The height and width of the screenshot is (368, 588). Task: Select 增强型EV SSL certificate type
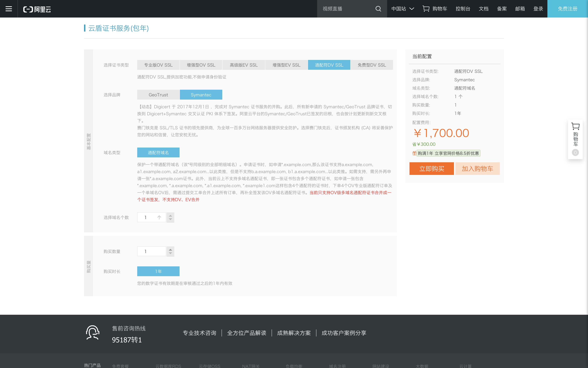[286, 65]
